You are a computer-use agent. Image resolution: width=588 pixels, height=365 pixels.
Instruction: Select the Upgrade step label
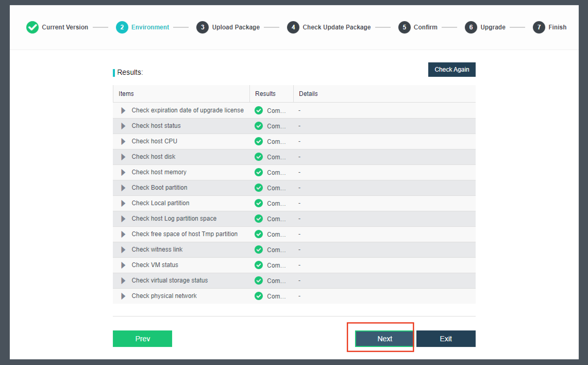click(x=493, y=27)
